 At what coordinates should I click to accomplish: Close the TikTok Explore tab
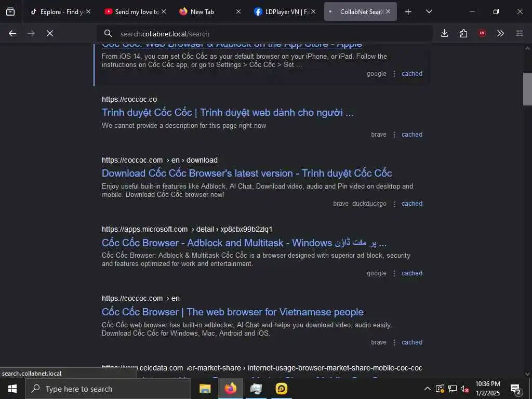click(x=88, y=11)
